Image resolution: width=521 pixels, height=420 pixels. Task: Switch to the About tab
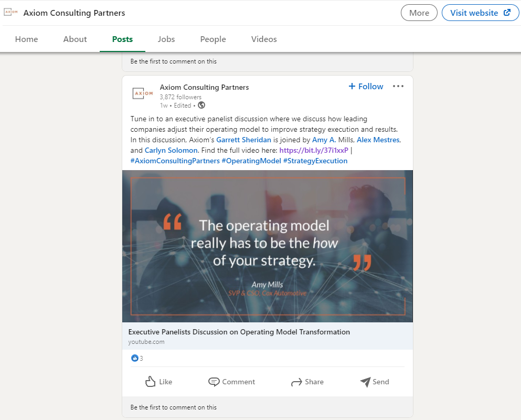tap(75, 39)
